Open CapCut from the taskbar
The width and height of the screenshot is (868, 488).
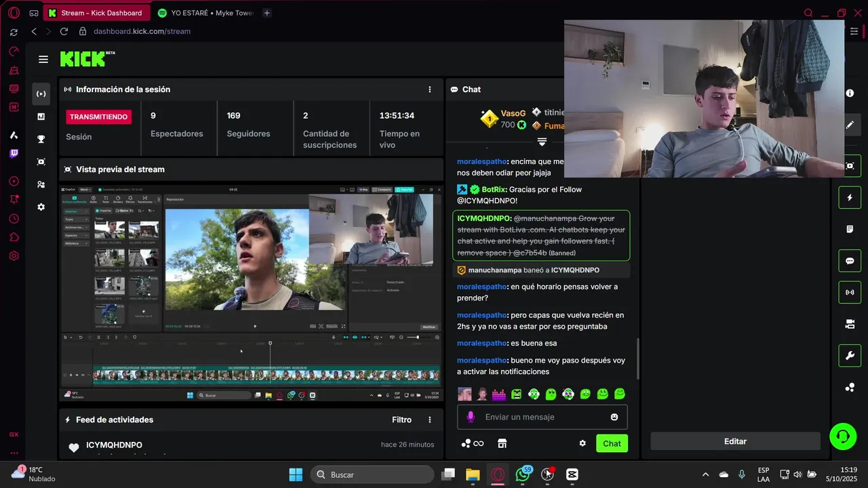coord(572,474)
